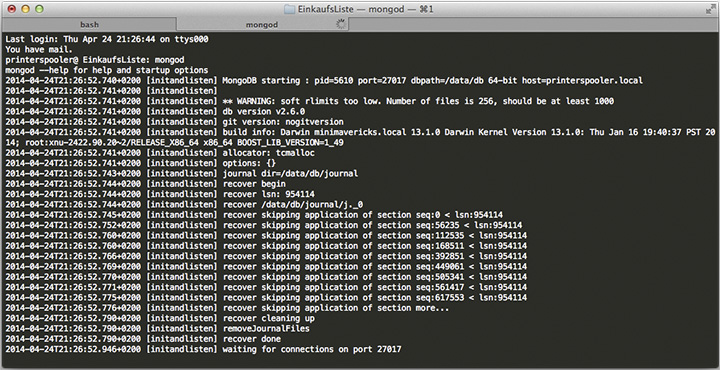720x370 pixels.
Task: Click the folder icon in the title bar
Action: 289,9
